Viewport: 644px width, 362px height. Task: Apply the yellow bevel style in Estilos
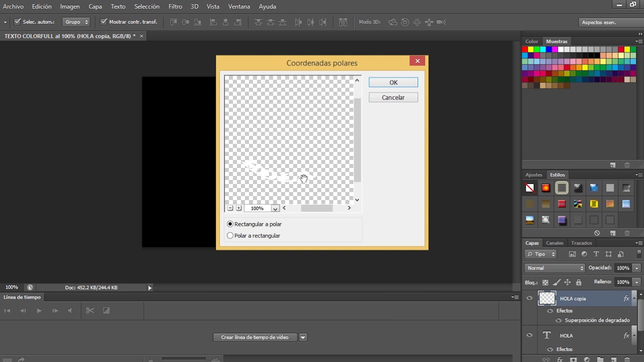coord(594,204)
